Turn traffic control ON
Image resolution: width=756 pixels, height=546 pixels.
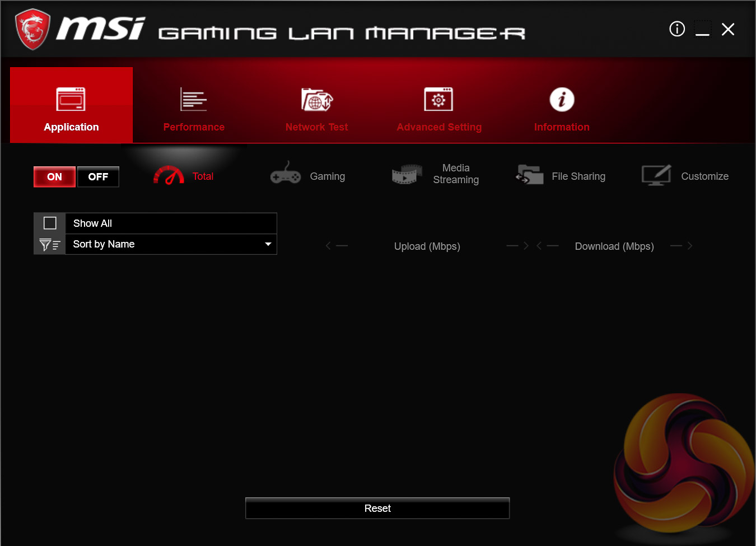point(54,177)
